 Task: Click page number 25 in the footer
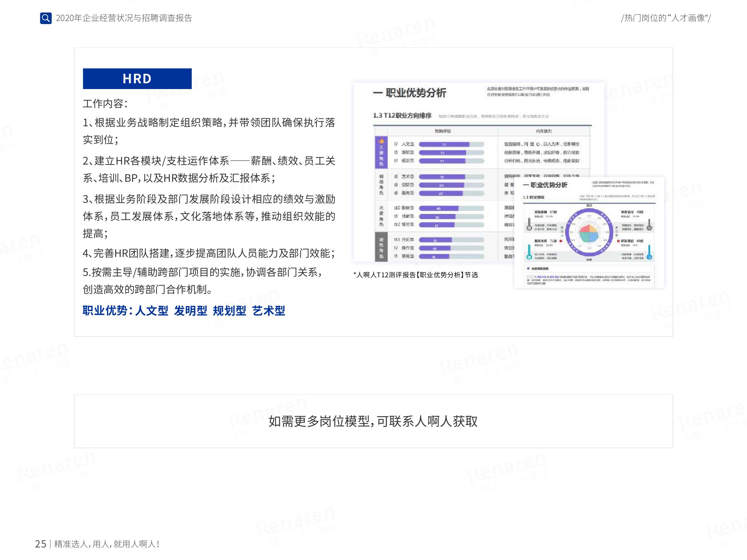[x=40, y=544]
